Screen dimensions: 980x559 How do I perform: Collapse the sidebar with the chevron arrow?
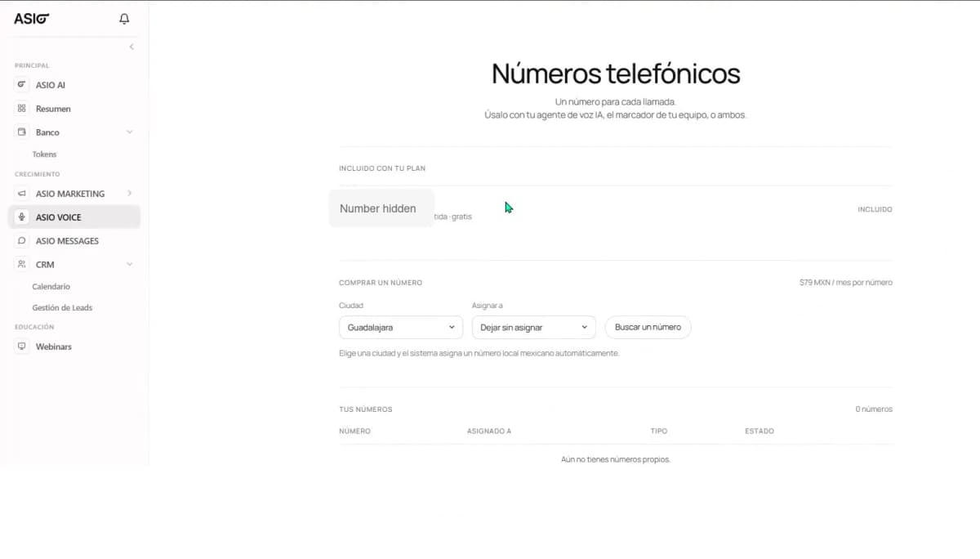131,47
